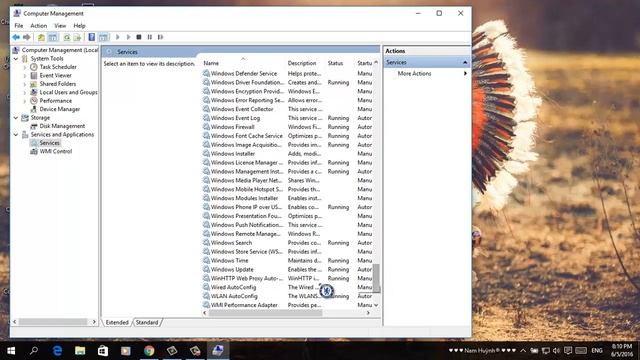Click scroll-down arrow of services list
The image size is (640, 360).
[x=376, y=305]
